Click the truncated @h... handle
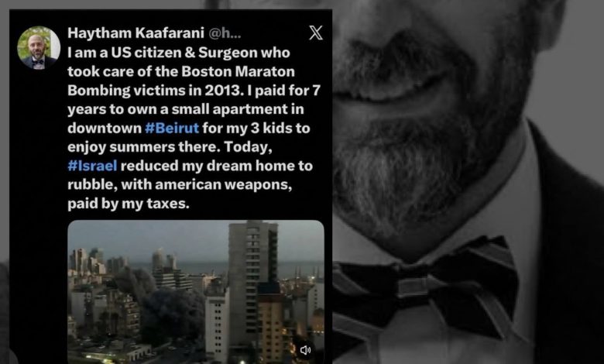Viewport: 604px width, 364px height. (225, 33)
